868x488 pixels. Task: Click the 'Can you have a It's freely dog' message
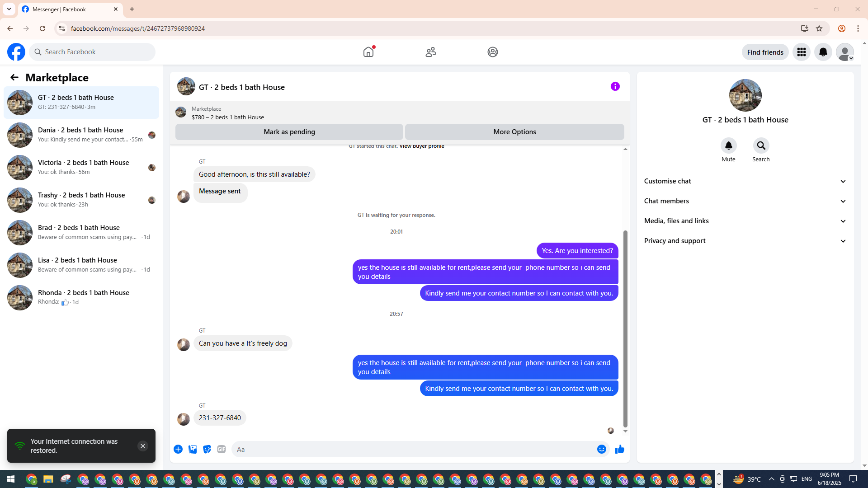coord(243,343)
